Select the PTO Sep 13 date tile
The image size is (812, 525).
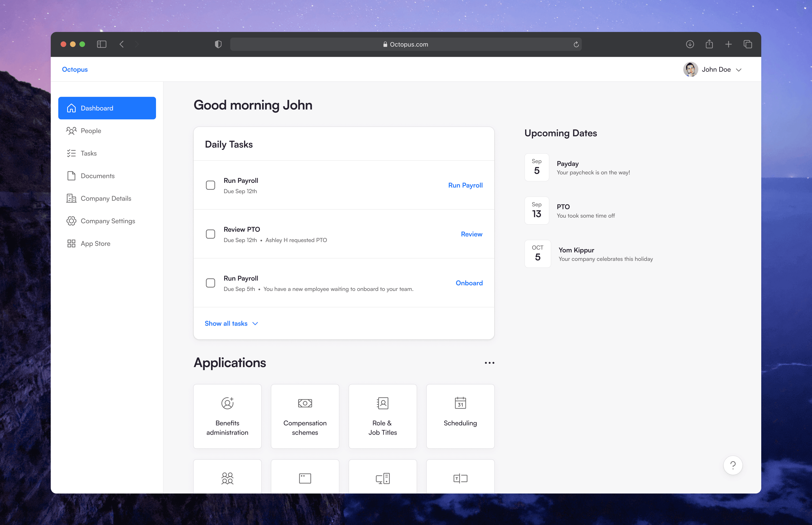click(x=537, y=210)
